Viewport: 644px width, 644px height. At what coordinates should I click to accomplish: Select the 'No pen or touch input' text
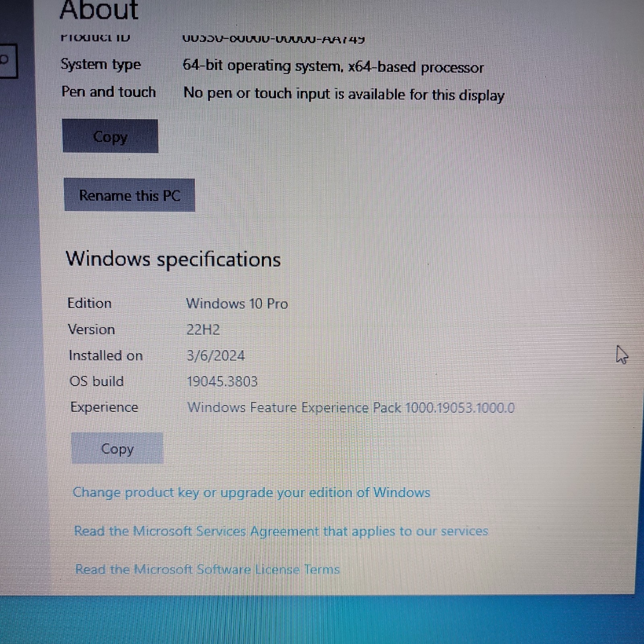coord(344,94)
